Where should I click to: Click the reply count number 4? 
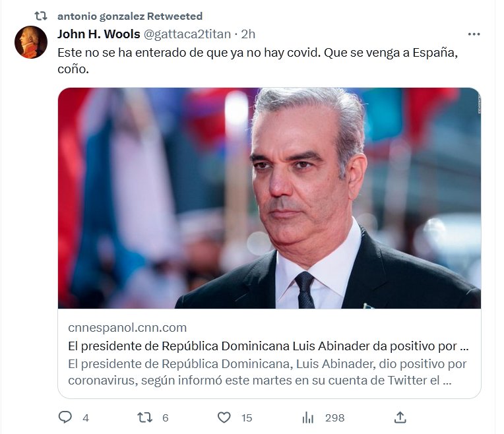click(x=86, y=418)
